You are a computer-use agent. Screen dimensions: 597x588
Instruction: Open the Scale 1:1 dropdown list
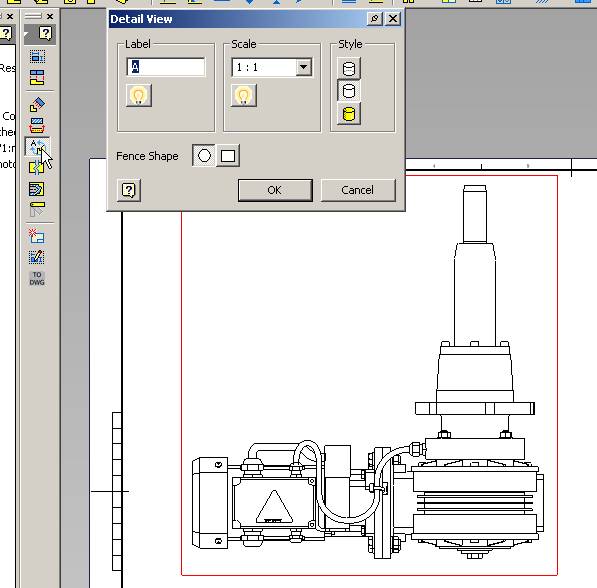click(x=303, y=67)
